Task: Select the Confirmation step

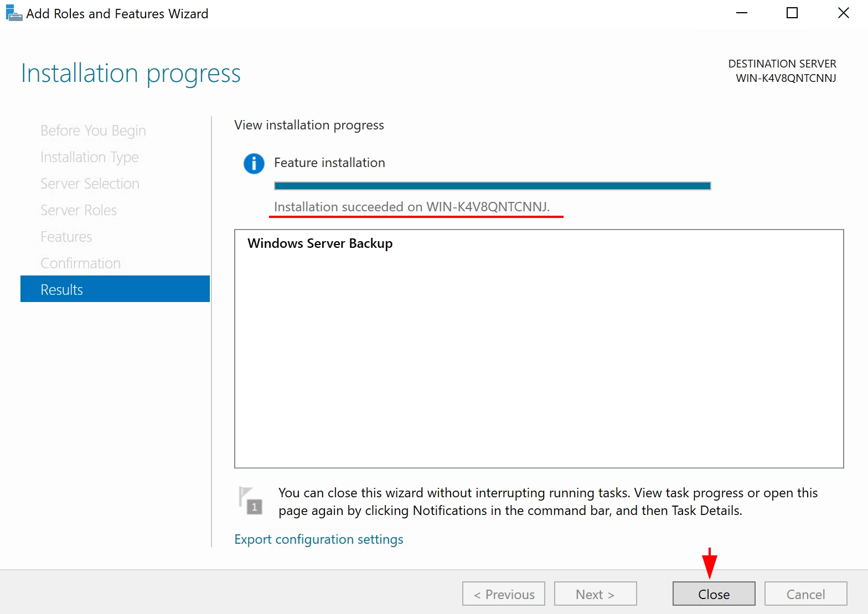Action: [81, 263]
